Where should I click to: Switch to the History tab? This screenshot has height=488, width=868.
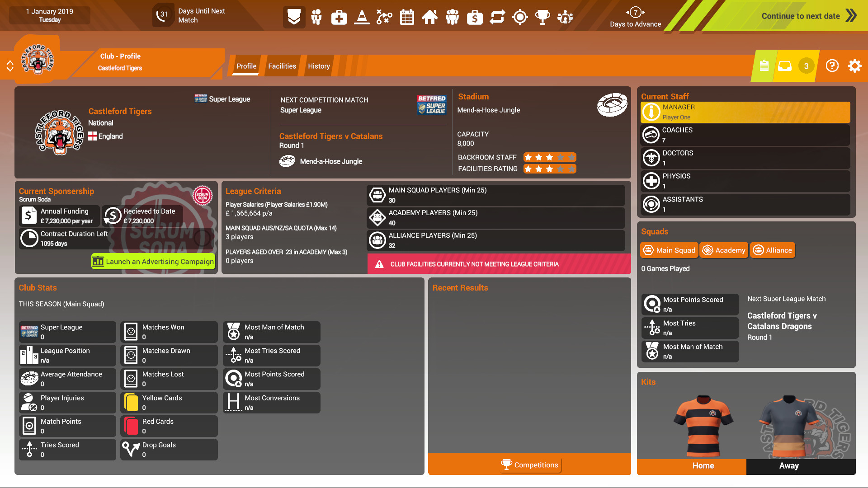pyautogui.click(x=319, y=66)
